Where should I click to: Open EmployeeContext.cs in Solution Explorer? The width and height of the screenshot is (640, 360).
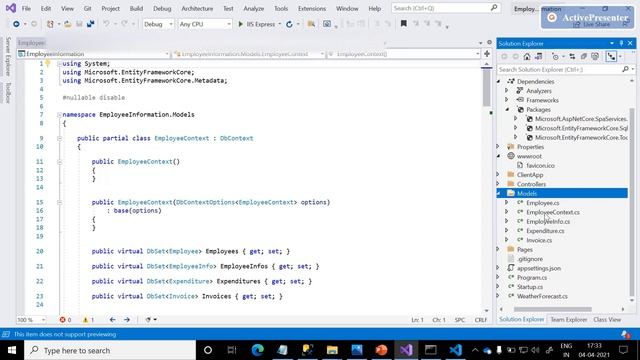(553, 212)
